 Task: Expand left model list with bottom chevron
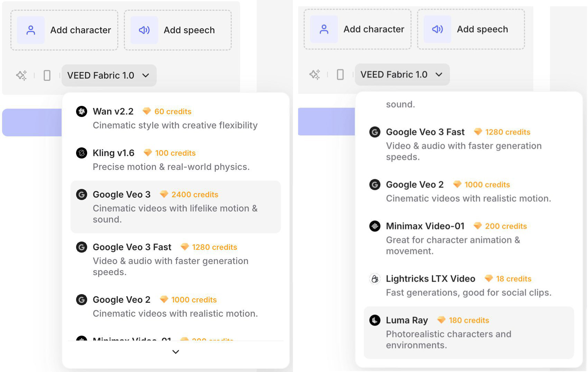(x=176, y=352)
